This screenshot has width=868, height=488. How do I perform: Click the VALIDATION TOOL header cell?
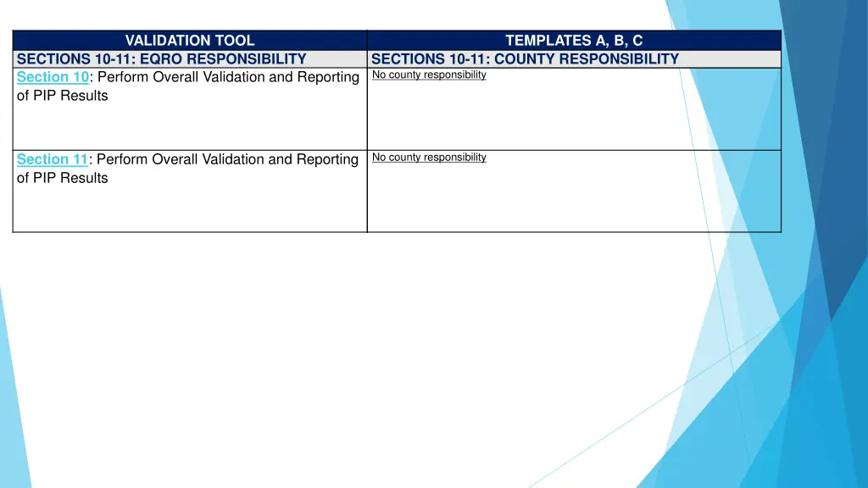tap(190, 41)
